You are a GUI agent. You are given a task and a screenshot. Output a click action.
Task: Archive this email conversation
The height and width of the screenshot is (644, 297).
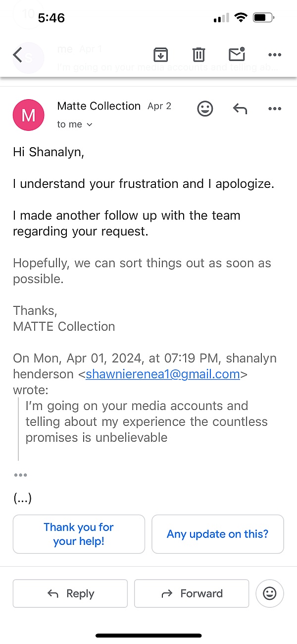160,55
